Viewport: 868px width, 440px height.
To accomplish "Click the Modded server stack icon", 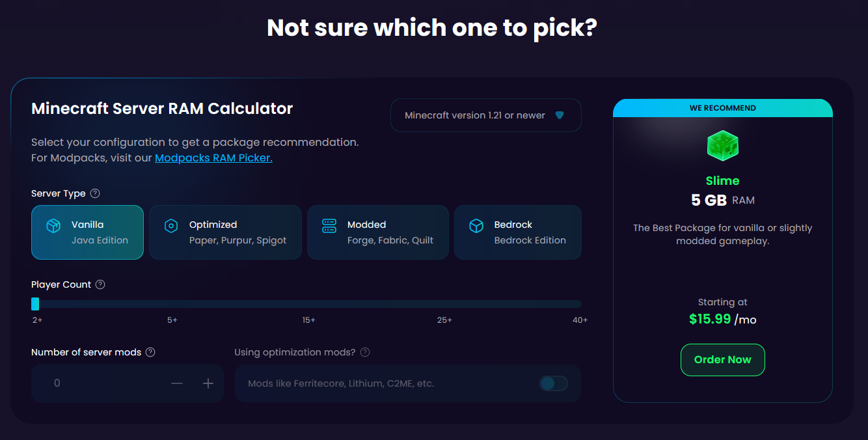I will [x=329, y=226].
